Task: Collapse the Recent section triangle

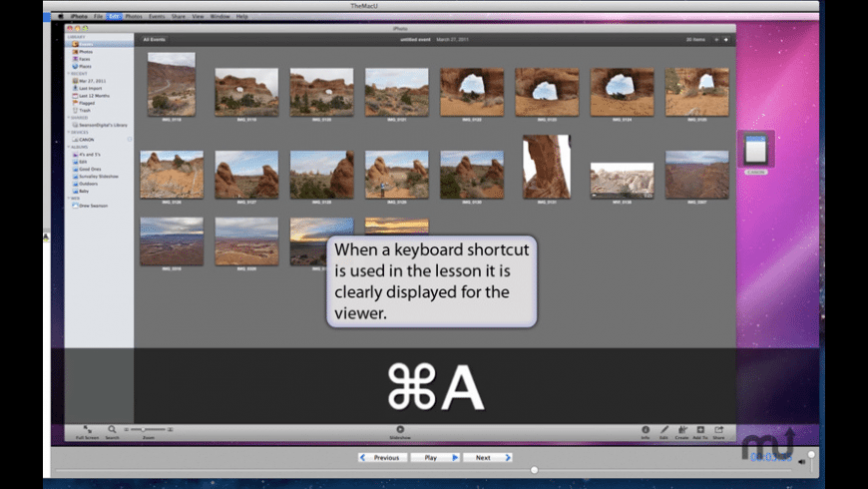Action: click(x=69, y=74)
